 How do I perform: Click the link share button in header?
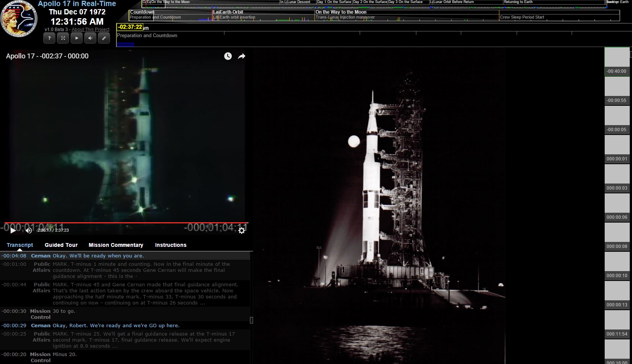pyautogui.click(x=104, y=38)
